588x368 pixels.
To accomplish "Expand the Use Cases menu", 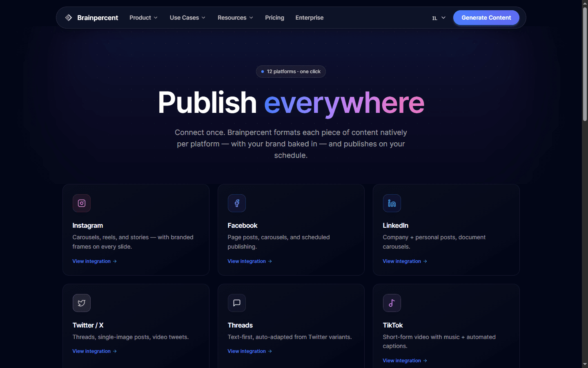I will 187,18.
